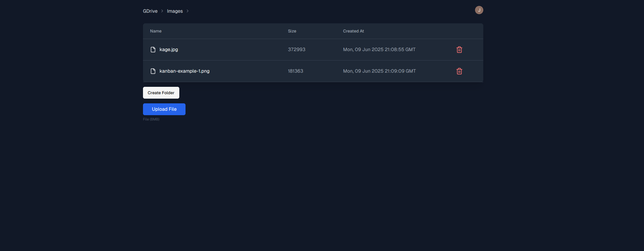Click the 372993 size value
This screenshot has height=251, width=644.
pos(297,50)
